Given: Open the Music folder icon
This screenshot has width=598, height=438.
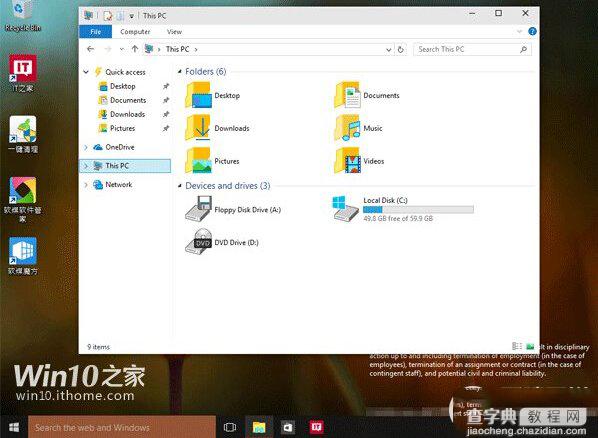Looking at the screenshot, I should pos(347,128).
